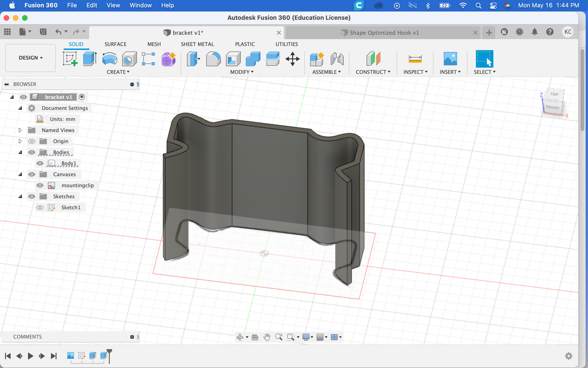Open the CONSTRUCT dropdown menu
This screenshot has width=588, height=368.
click(x=373, y=72)
